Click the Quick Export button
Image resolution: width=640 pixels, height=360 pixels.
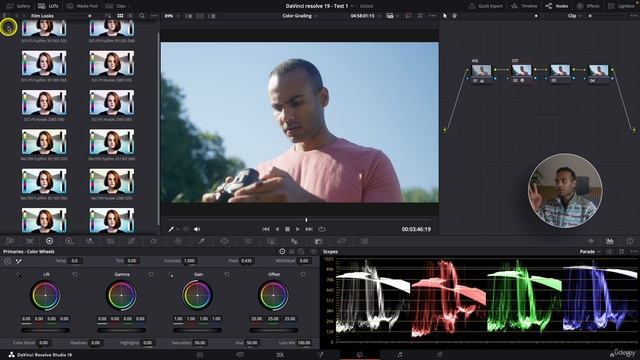pyautogui.click(x=485, y=6)
